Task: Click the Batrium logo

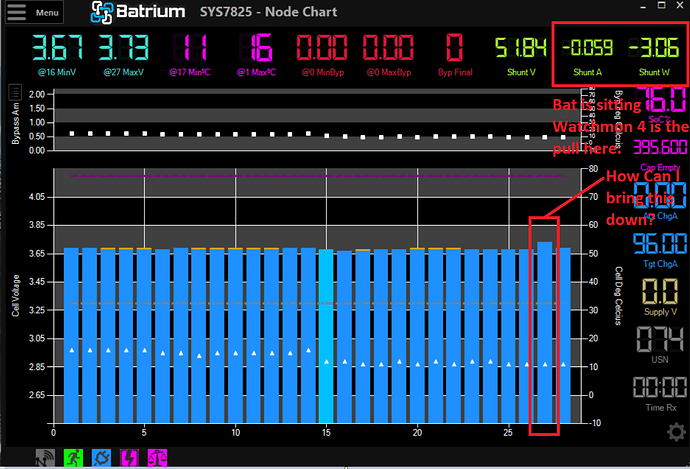Action: tap(137, 12)
